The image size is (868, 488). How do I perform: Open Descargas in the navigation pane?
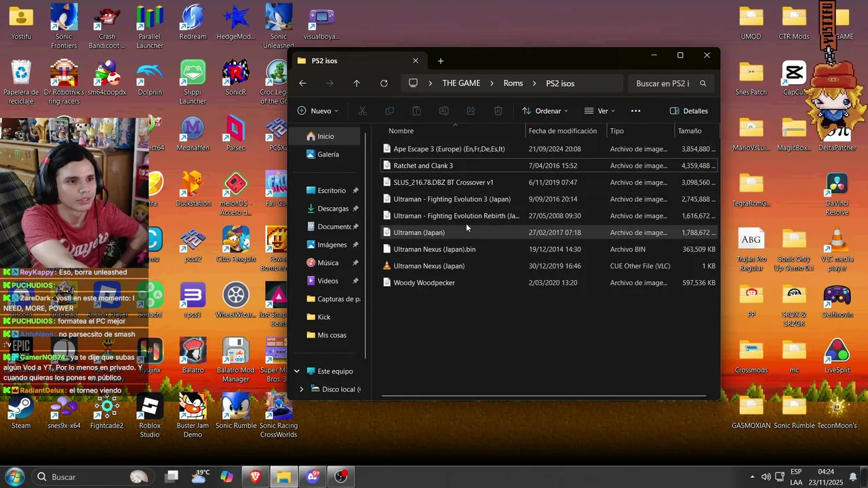(x=332, y=209)
